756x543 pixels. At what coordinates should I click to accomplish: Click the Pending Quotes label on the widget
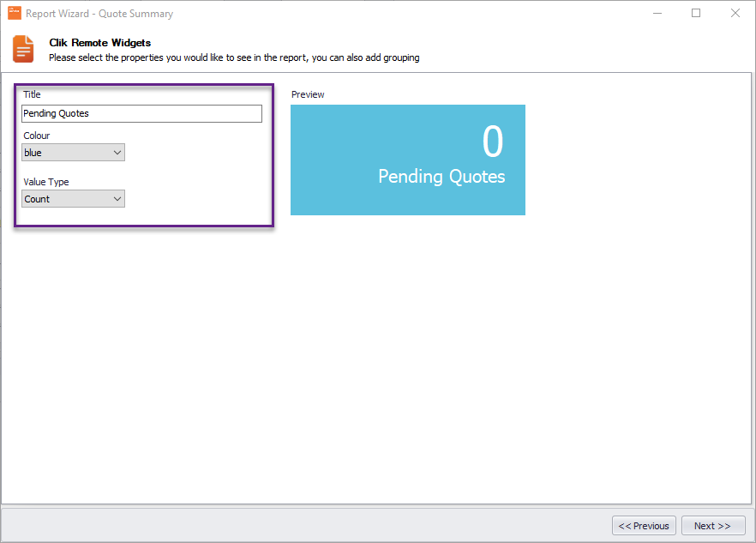pos(441,177)
